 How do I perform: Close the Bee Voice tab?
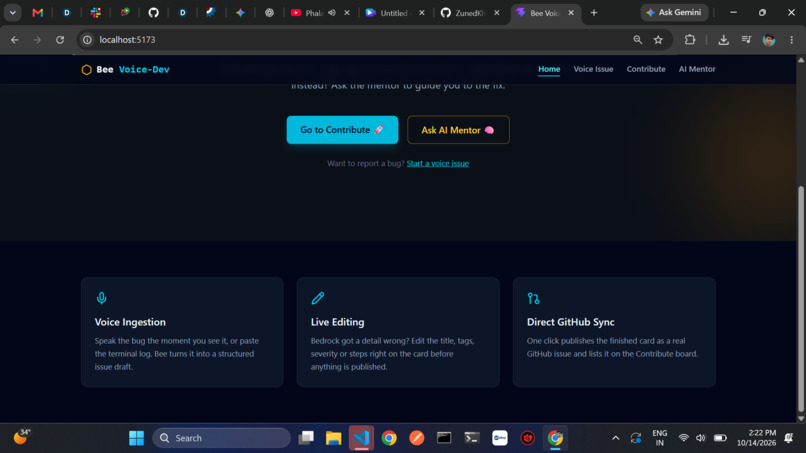click(x=571, y=13)
